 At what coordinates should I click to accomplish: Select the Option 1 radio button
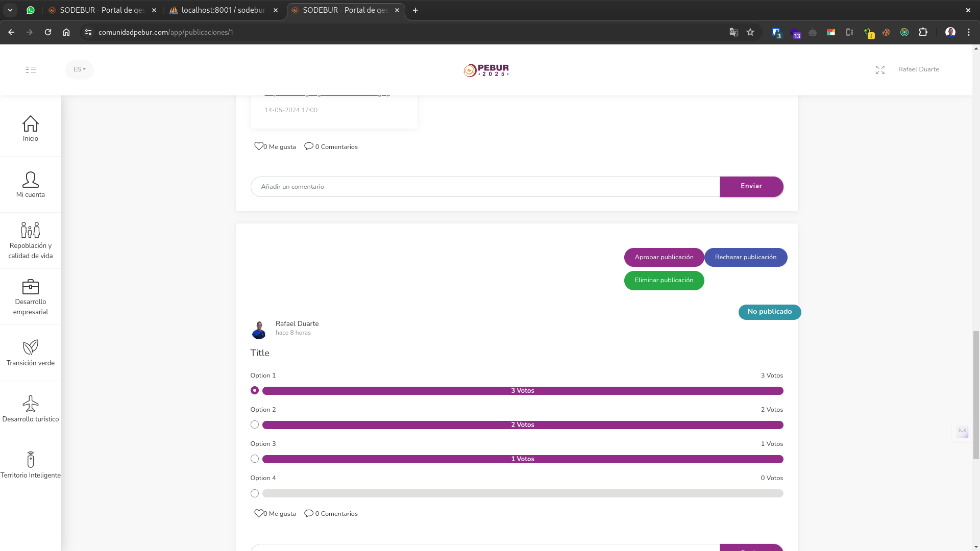coord(255,390)
